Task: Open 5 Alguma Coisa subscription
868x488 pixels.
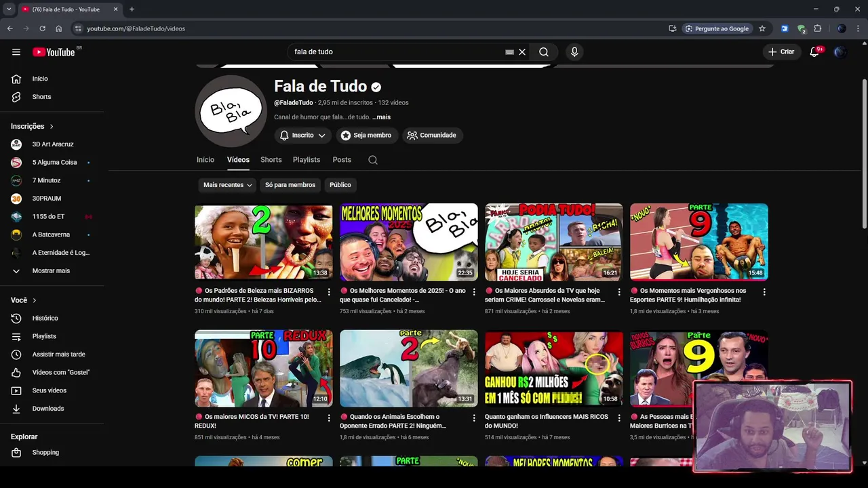Action: click(x=53, y=163)
